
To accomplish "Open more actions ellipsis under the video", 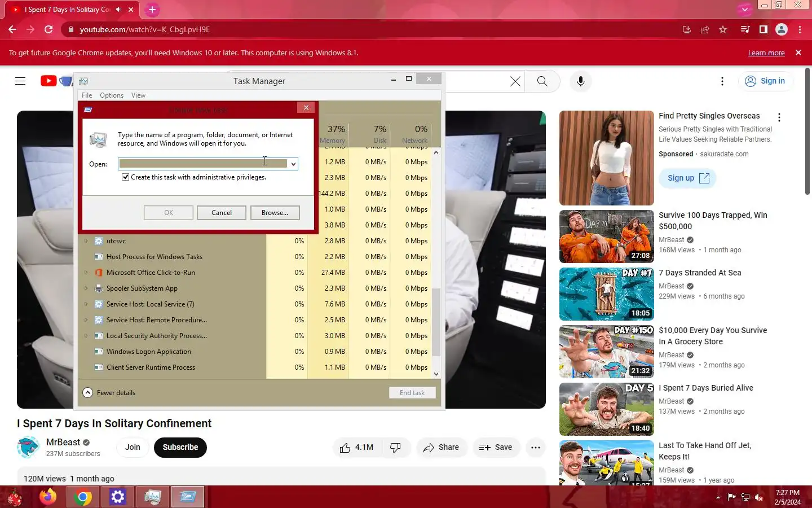I will pyautogui.click(x=536, y=447).
